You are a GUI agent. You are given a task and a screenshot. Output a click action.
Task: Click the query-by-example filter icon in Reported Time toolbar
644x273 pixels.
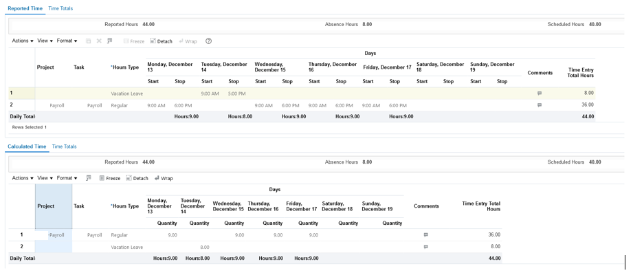[110, 41]
